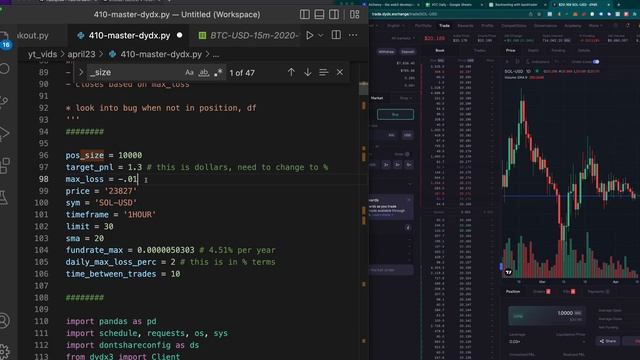Close the find widget
The width and height of the screenshot is (640, 360).
tap(340, 72)
